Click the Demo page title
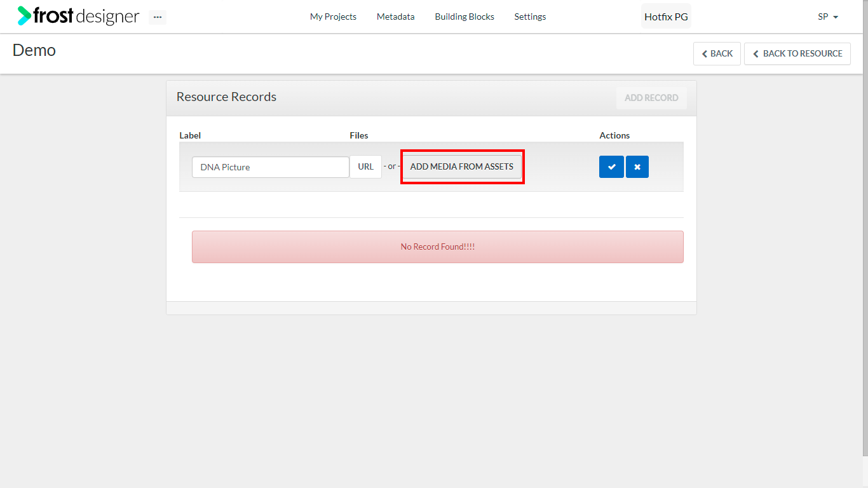This screenshot has width=868, height=488. [34, 50]
